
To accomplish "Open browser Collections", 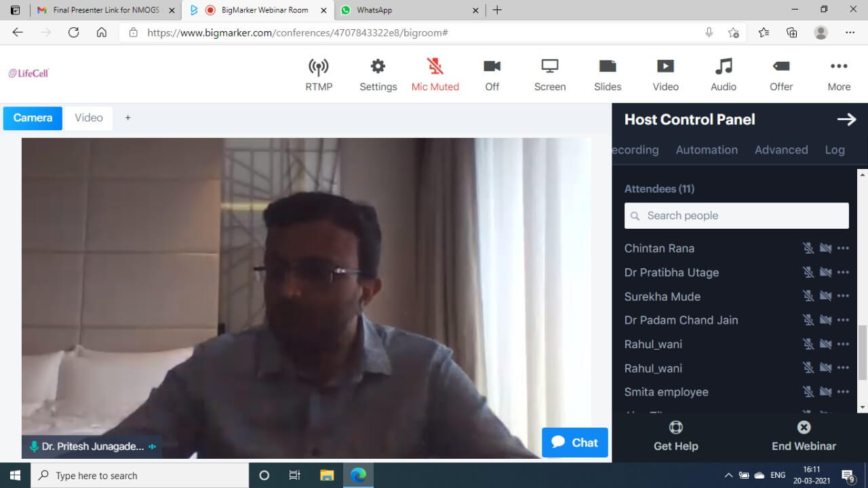I will (791, 33).
